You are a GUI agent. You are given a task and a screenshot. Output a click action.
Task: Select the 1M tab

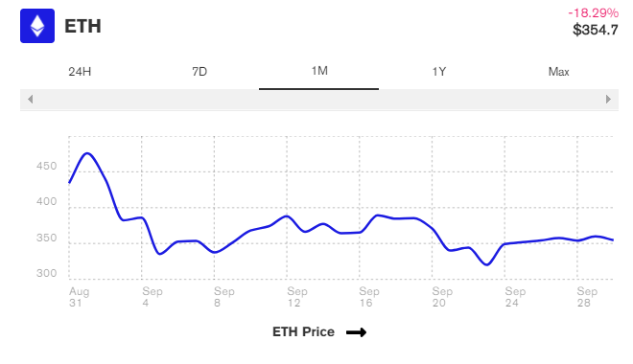319,72
